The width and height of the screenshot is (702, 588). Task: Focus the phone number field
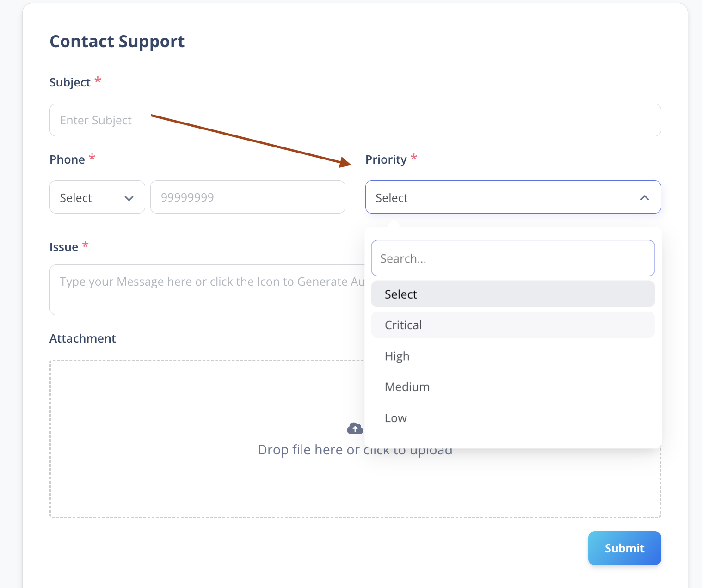click(248, 197)
